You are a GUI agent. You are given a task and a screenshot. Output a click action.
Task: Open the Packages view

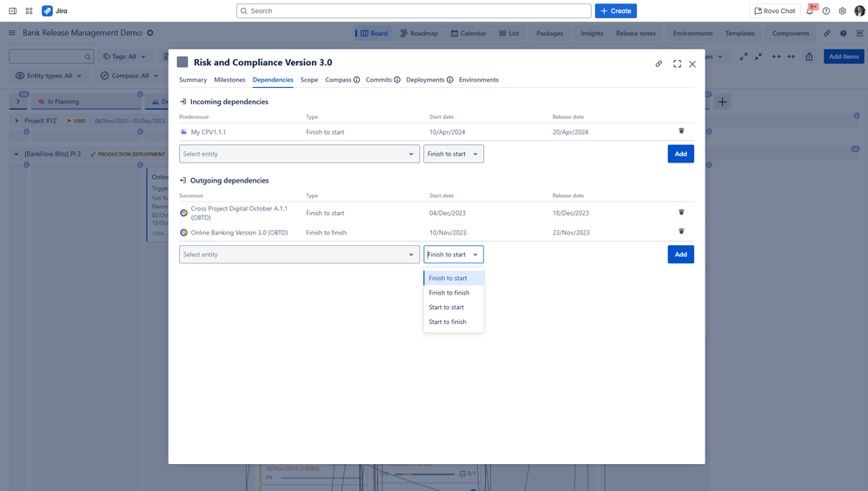(550, 33)
